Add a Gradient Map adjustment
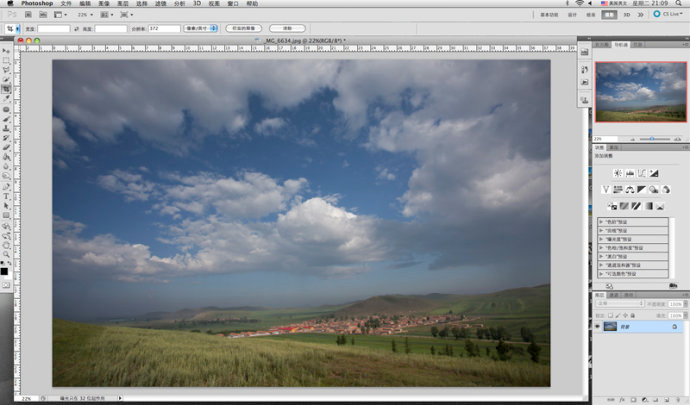 [649, 206]
